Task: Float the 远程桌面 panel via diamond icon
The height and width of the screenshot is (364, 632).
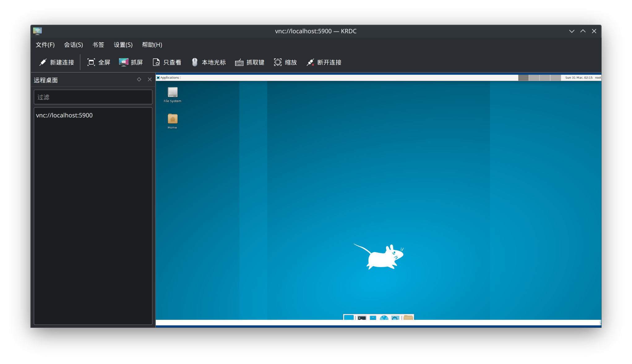Action: [x=139, y=79]
